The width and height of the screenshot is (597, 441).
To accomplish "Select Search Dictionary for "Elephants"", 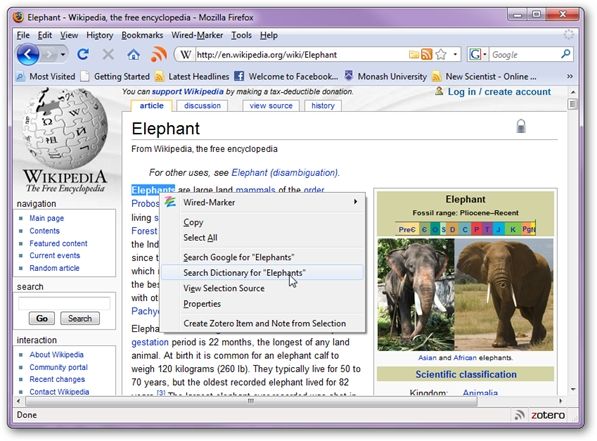I will tap(263, 273).
